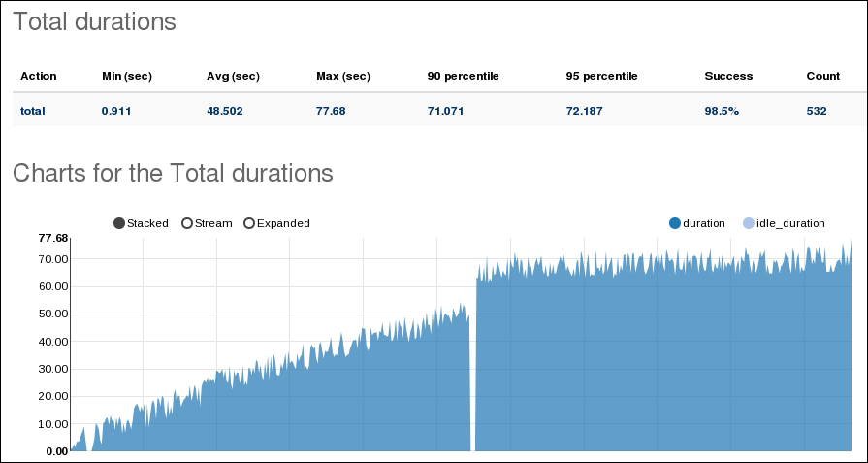The width and height of the screenshot is (868, 463).
Task: Click the white gap in the chart
Action: pos(472,388)
